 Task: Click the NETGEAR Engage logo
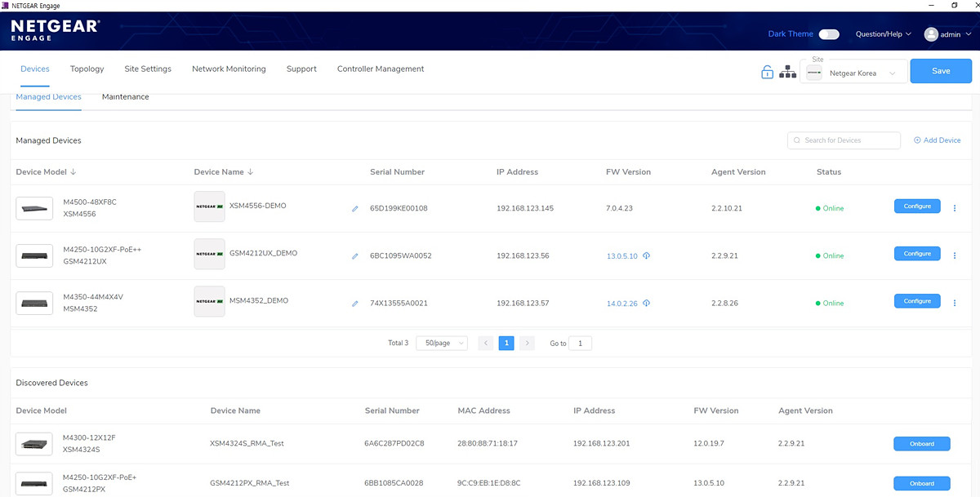[56, 30]
